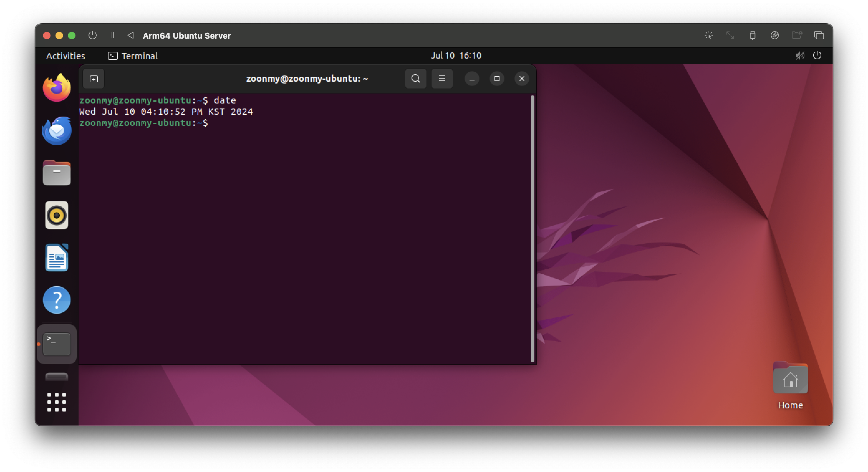Image resolution: width=868 pixels, height=472 pixels.
Task: Click the terminal vertical scrollbar
Action: pyautogui.click(x=533, y=229)
